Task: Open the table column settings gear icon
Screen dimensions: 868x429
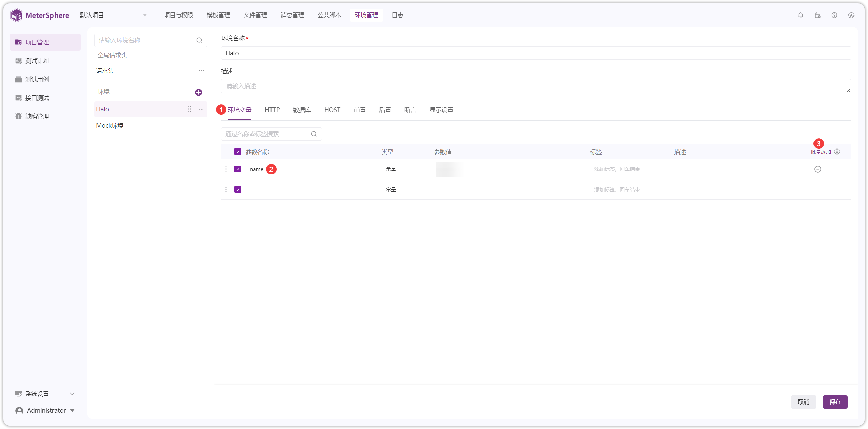Action: (x=837, y=152)
